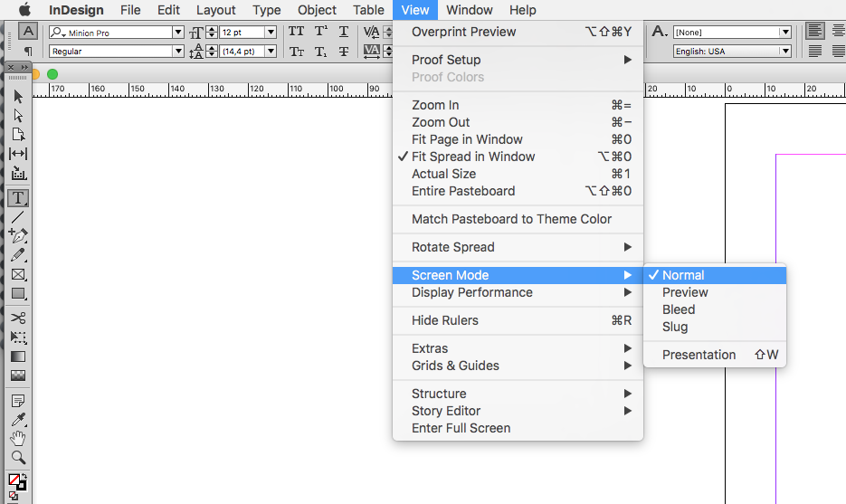The height and width of the screenshot is (504, 846).
Task: Select the Page tool
Action: 18,134
